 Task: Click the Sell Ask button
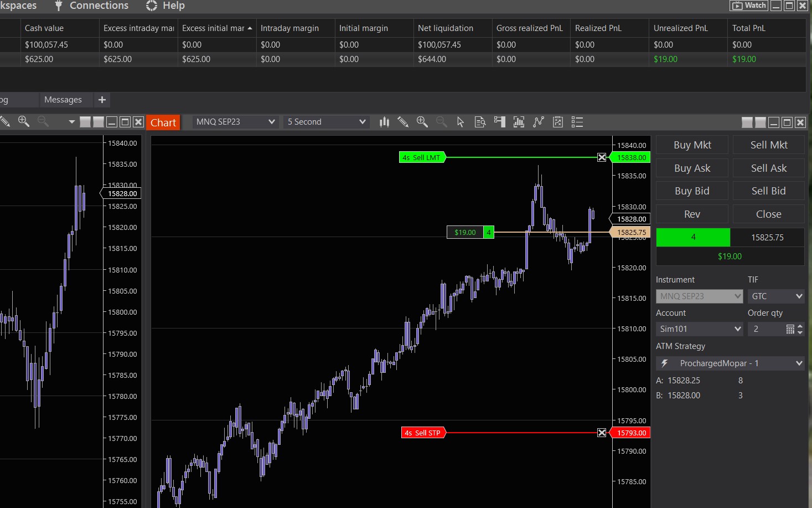[769, 168]
